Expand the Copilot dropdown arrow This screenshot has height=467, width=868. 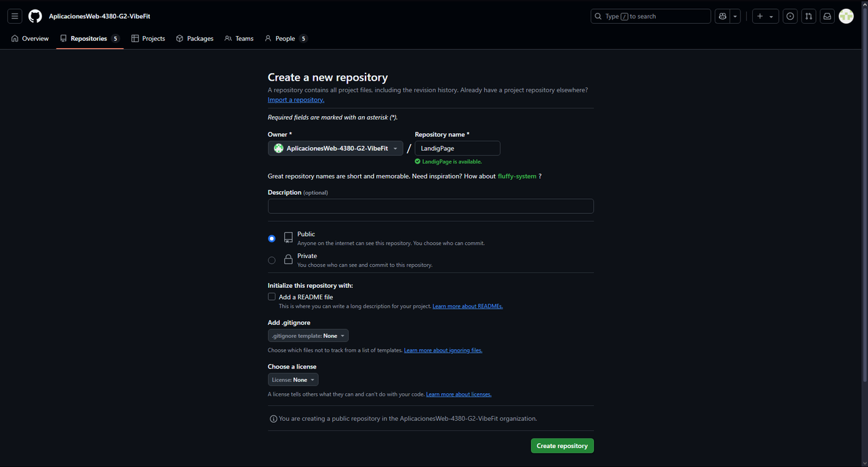(735, 16)
